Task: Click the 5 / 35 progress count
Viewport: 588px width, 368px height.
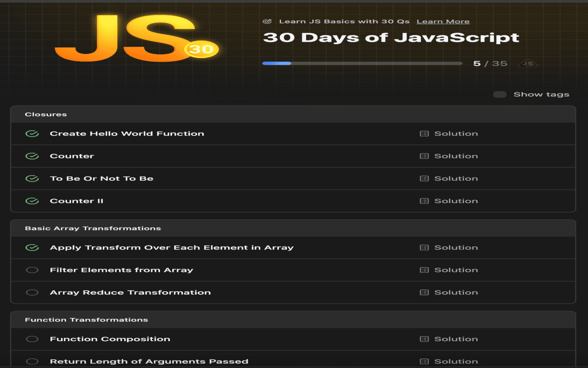Action: [490, 63]
